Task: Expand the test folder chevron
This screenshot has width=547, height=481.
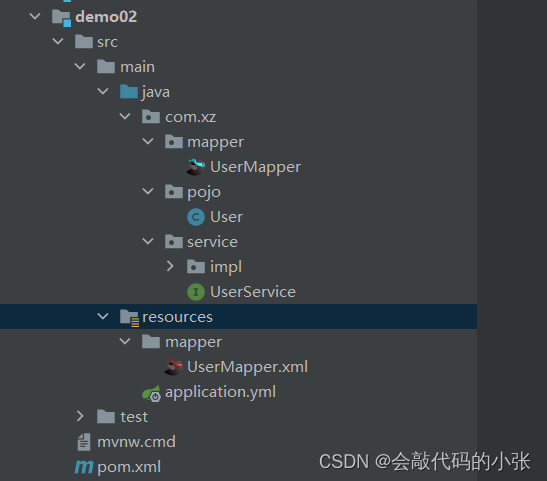Action: (80, 416)
